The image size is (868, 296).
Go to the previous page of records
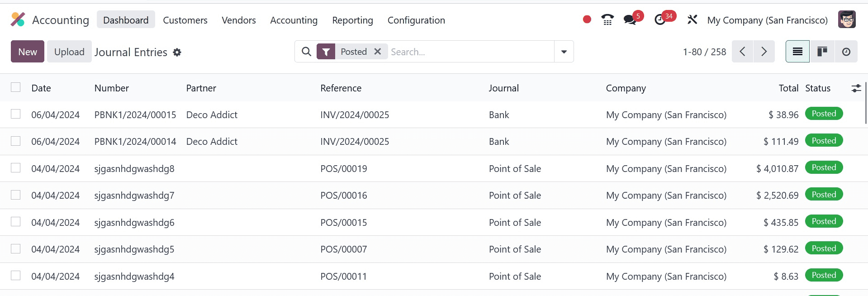coord(742,52)
